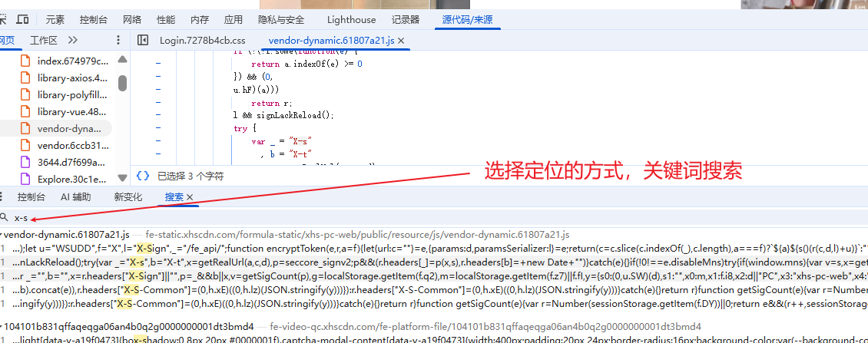
Task: Open the 网络 panel tab
Action: [132, 20]
